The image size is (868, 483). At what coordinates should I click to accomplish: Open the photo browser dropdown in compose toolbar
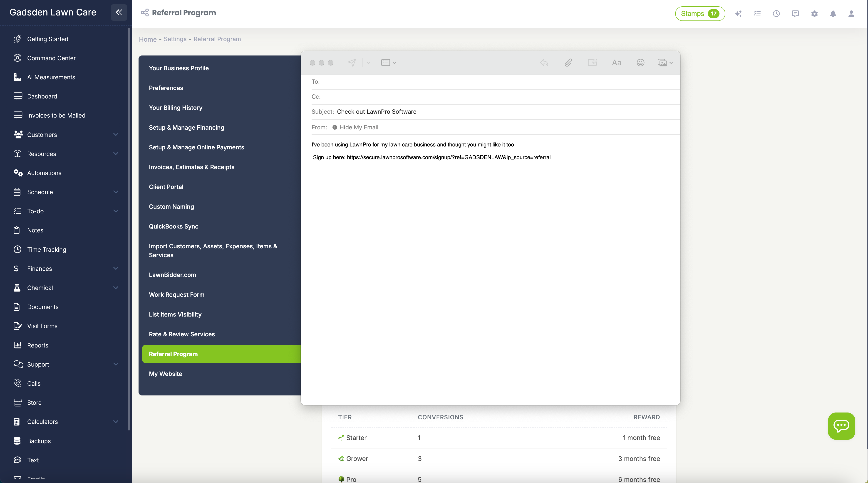[665, 63]
